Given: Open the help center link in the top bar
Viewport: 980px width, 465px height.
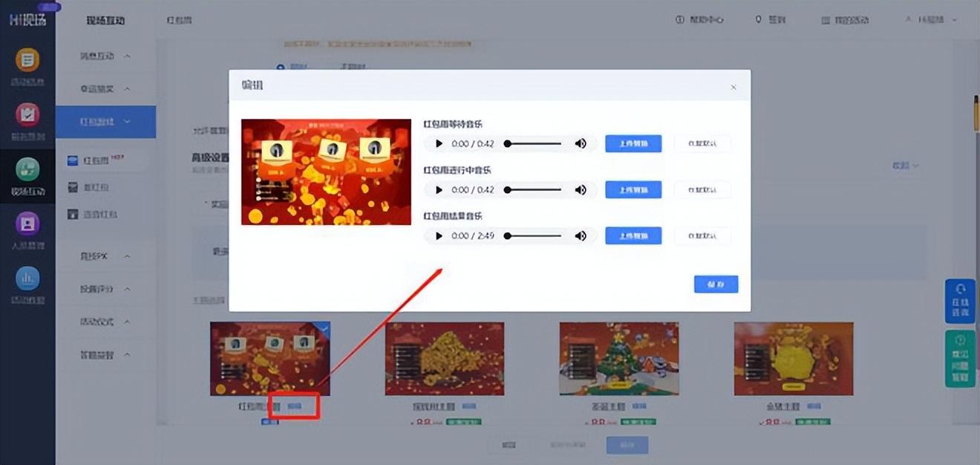Looking at the screenshot, I should (699, 20).
